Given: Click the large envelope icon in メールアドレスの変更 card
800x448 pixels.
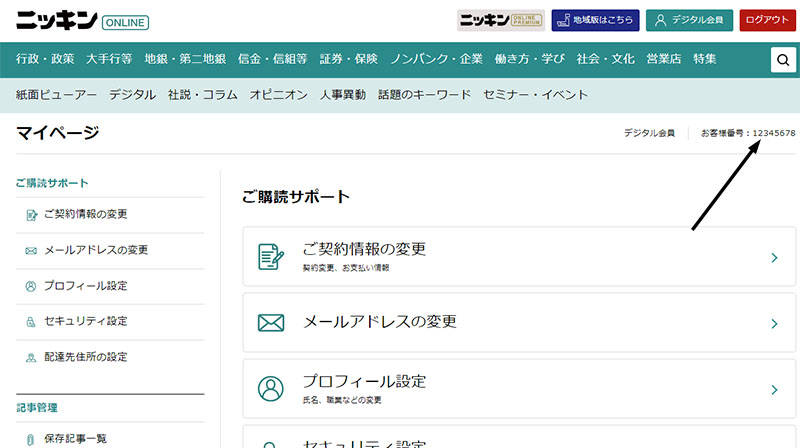Looking at the screenshot, I should pos(271,323).
